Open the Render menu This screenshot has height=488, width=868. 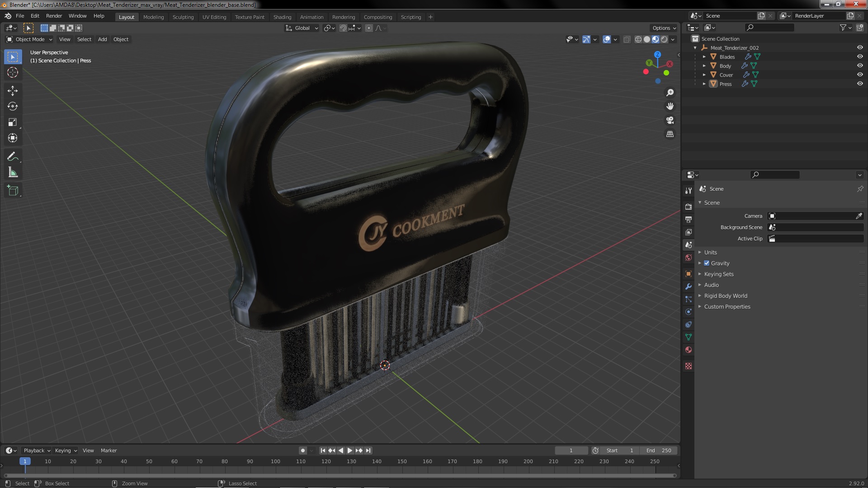[54, 16]
